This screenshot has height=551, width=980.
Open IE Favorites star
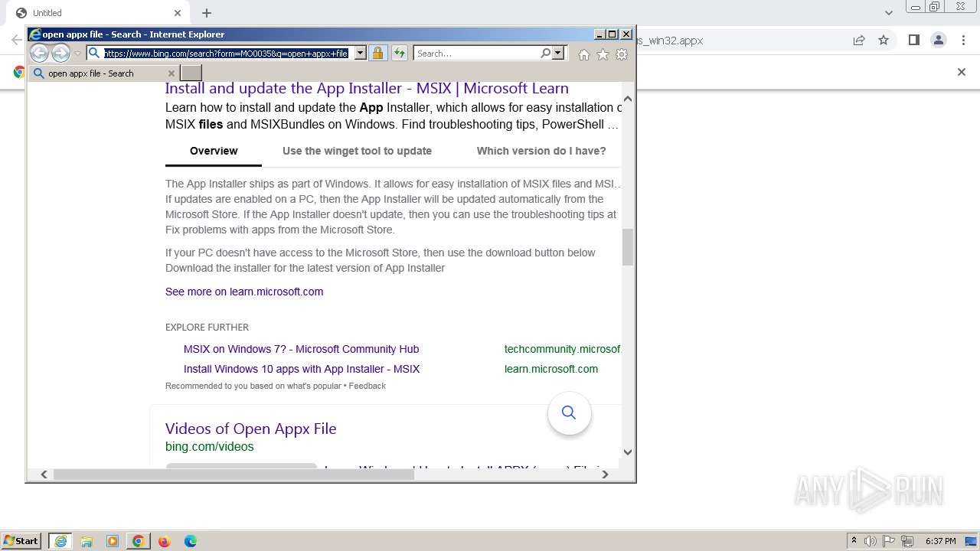click(603, 54)
